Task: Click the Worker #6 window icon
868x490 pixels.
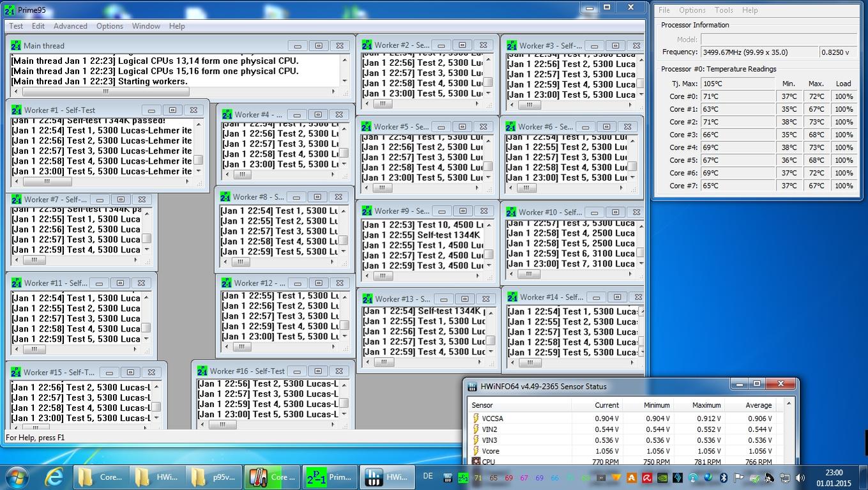Action: [510, 126]
